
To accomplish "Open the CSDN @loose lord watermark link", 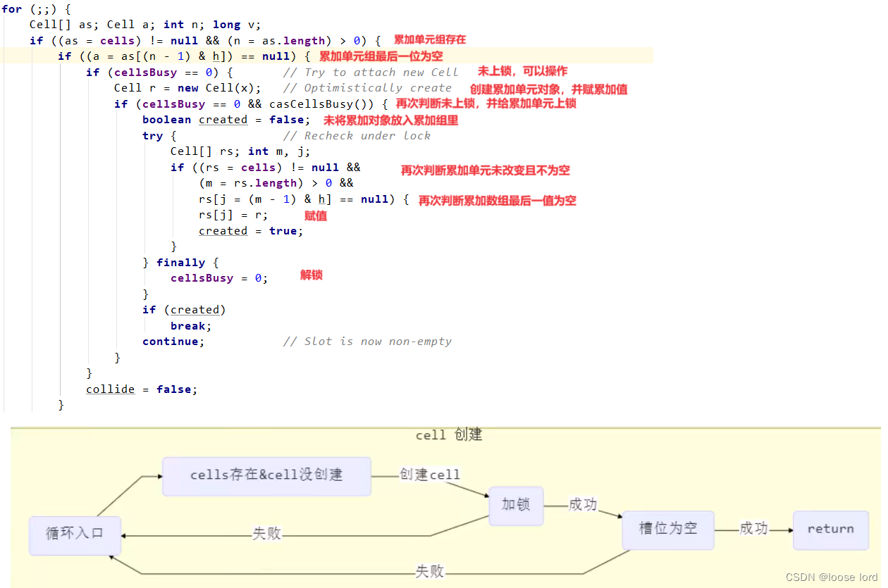I will pyautogui.click(x=832, y=577).
